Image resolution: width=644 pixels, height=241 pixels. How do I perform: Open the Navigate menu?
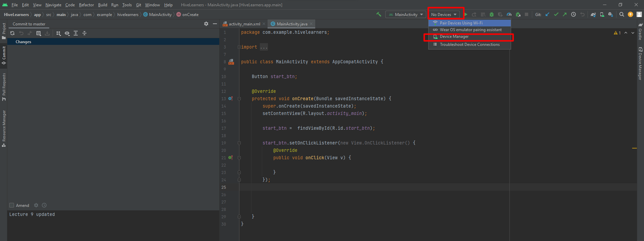pos(53,5)
